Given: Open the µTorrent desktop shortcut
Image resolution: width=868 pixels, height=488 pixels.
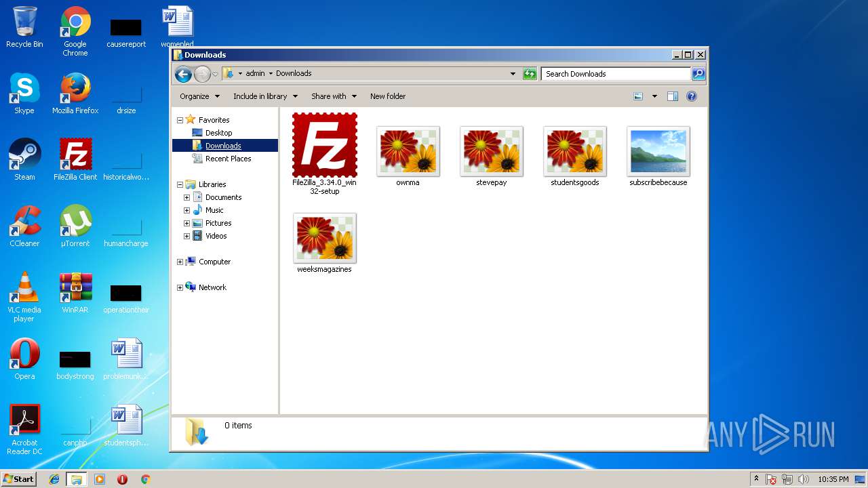Looking at the screenshot, I should coord(75,227).
